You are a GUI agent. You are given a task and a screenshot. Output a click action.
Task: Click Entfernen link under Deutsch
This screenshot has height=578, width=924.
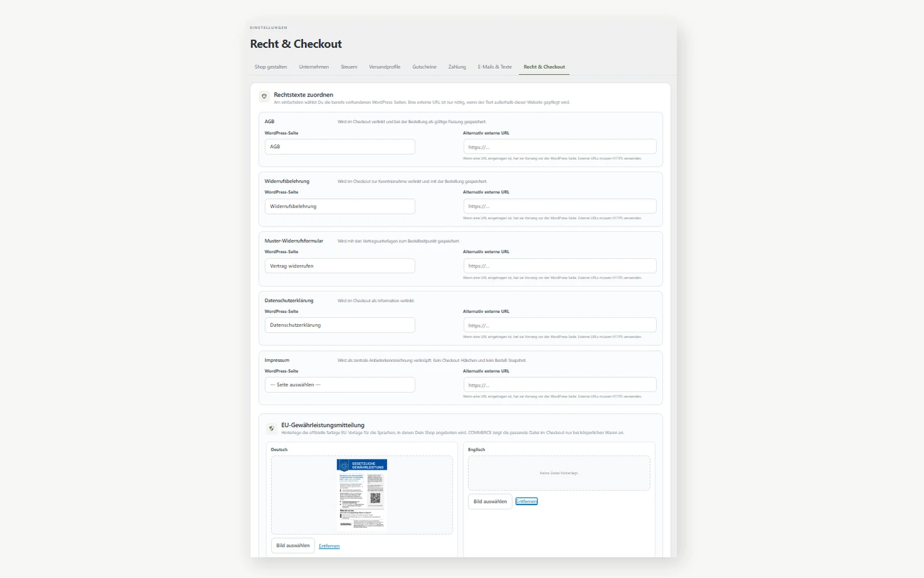point(329,546)
